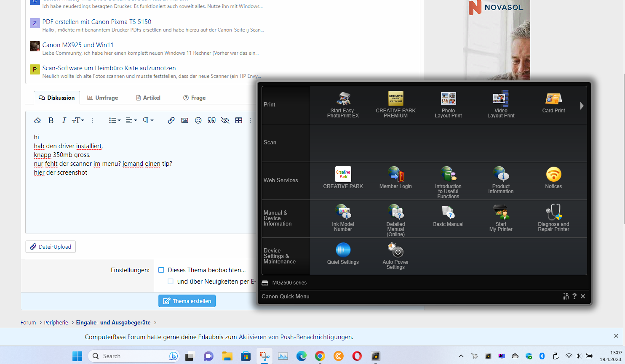This screenshot has height=364, width=625.
Task: Go to Peripherie breadcrumb
Action: [56, 323]
